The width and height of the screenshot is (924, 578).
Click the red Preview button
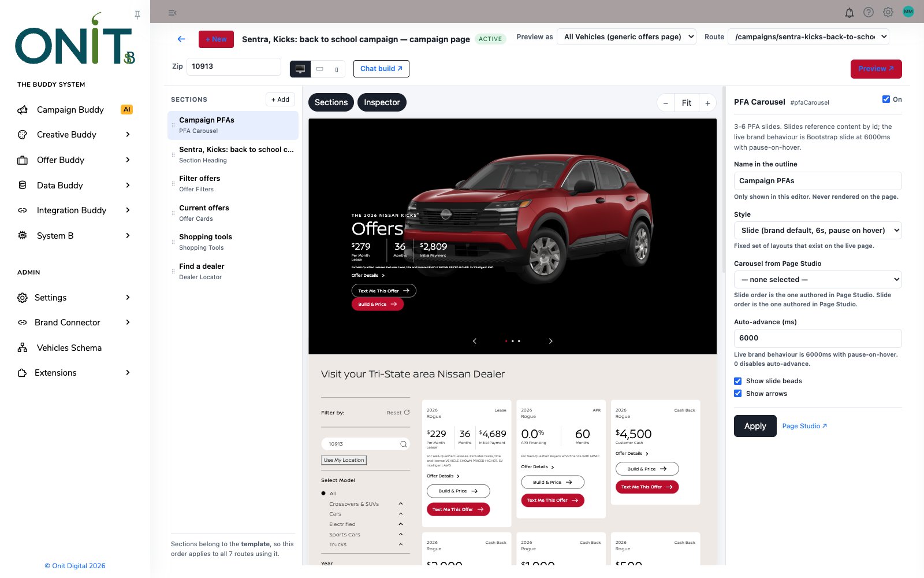pos(876,69)
